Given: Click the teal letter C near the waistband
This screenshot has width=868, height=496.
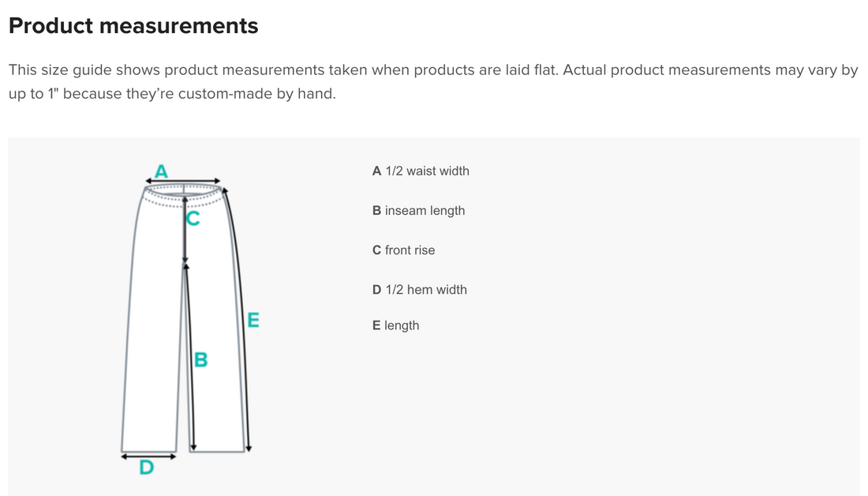Looking at the screenshot, I should 192,219.
